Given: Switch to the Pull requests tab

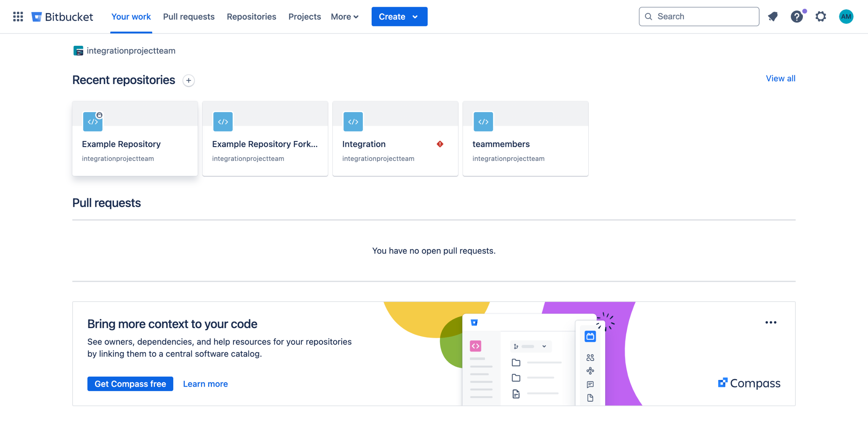Looking at the screenshot, I should 189,16.
